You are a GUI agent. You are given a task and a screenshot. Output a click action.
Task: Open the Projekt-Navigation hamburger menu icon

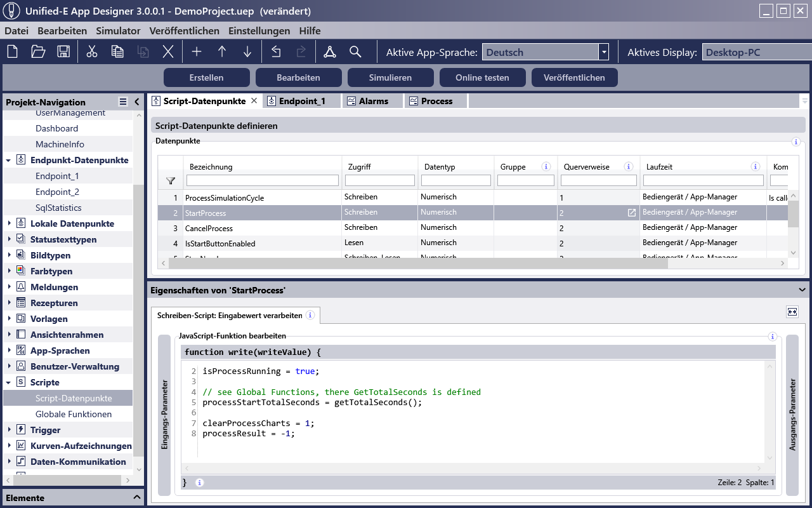pos(123,102)
